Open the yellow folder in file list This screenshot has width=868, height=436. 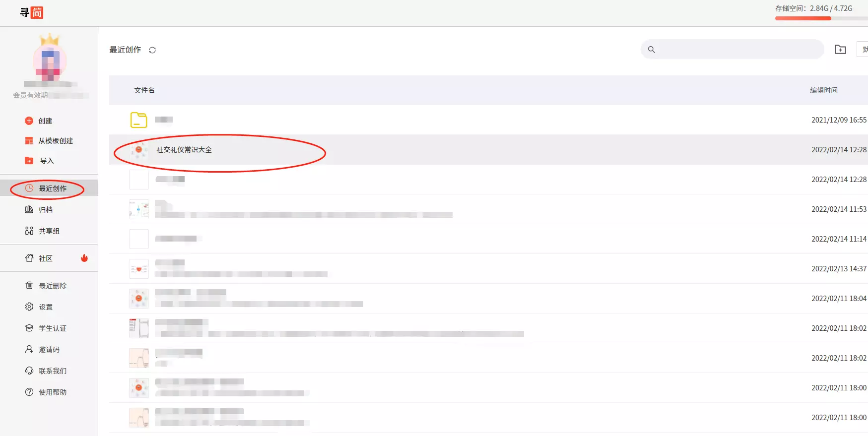click(x=139, y=120)
